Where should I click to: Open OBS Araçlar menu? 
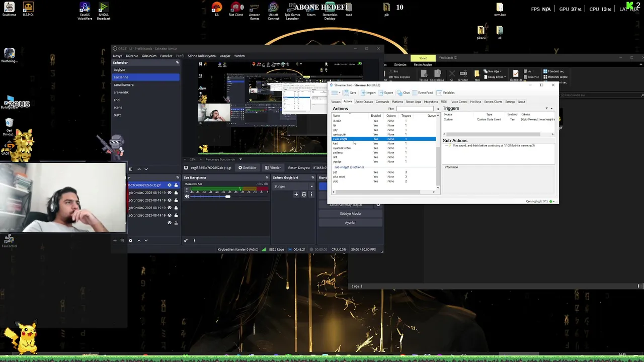(x=225, y=56)
